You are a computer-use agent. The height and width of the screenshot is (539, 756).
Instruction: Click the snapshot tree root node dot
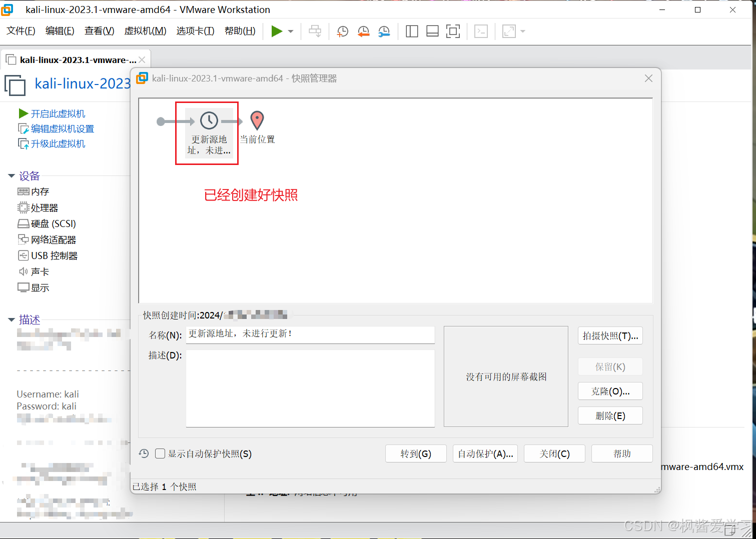(161, 121)
